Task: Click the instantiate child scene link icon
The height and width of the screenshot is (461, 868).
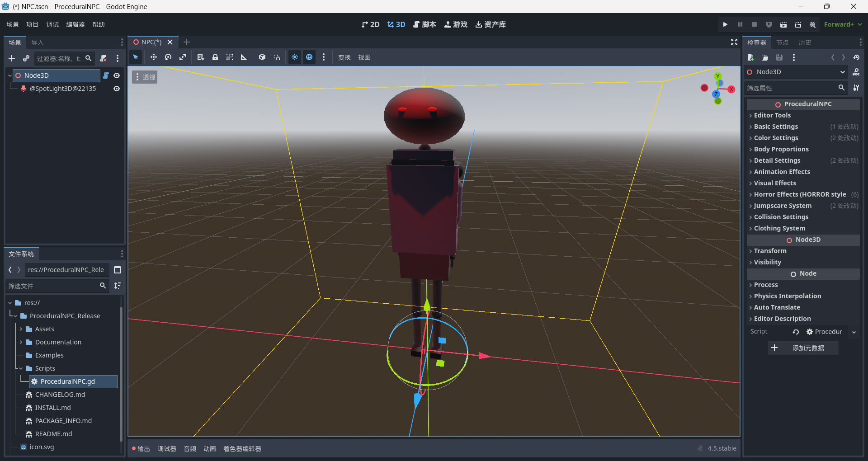Action: 26,58
